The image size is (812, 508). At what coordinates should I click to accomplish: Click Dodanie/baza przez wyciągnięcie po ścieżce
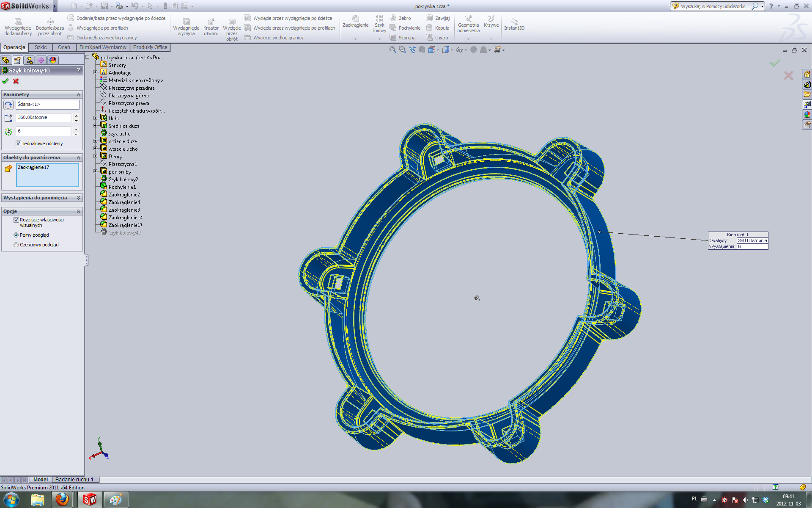[116, 18]
